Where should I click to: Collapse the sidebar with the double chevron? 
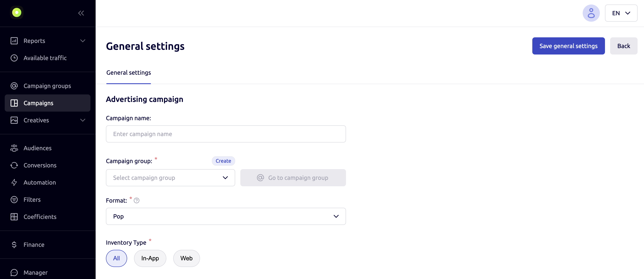pos(81,13)
